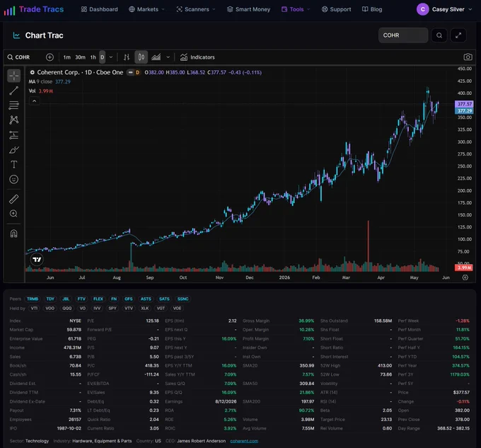The height and width of the screenshot is (448, 481).
Task: Focus the COHR ticker input field
Action: click(x=403, y=35)
